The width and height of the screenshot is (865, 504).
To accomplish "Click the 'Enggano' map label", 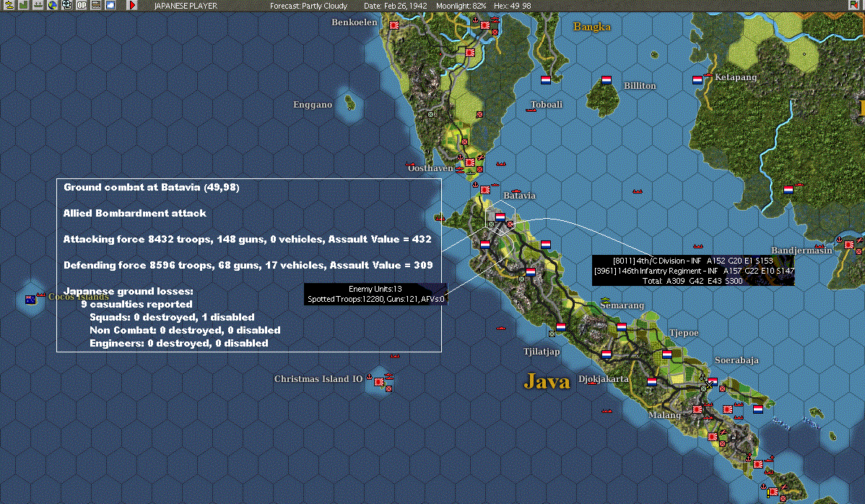I will coord(313,105).
